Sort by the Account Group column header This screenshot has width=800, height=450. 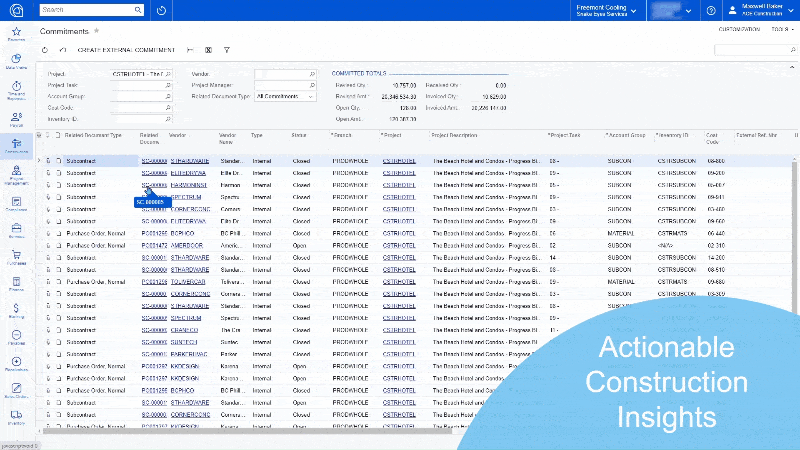[627, 135]
